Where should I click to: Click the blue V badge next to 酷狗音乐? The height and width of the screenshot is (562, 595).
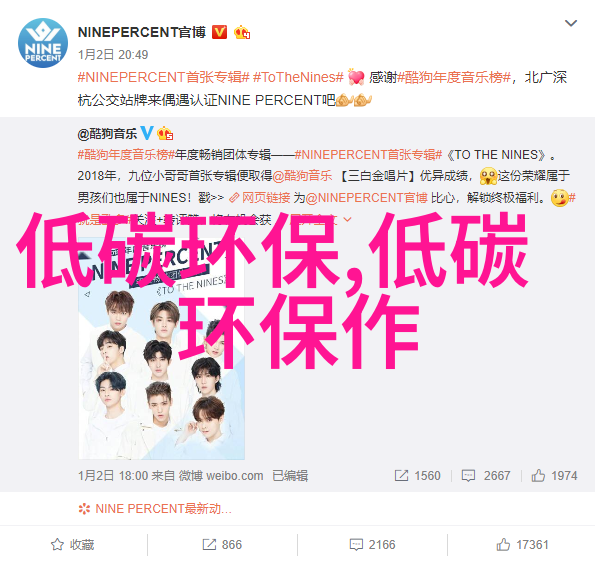[x=147, y=133]
